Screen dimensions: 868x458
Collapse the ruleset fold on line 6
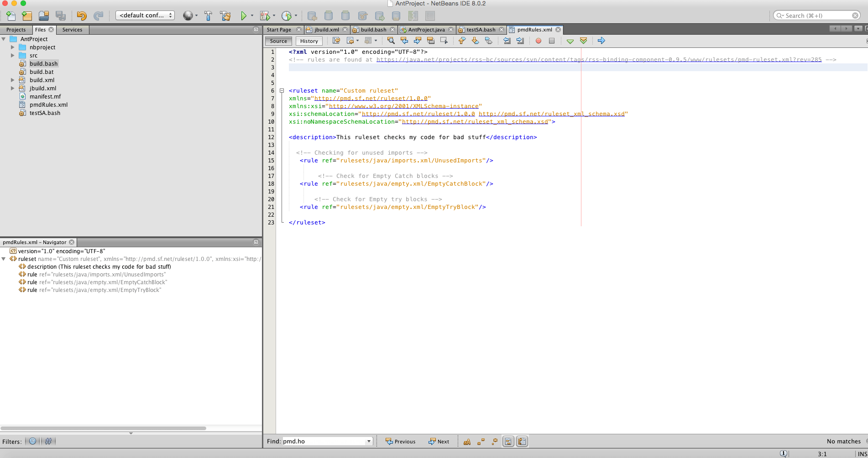point(282,91)
